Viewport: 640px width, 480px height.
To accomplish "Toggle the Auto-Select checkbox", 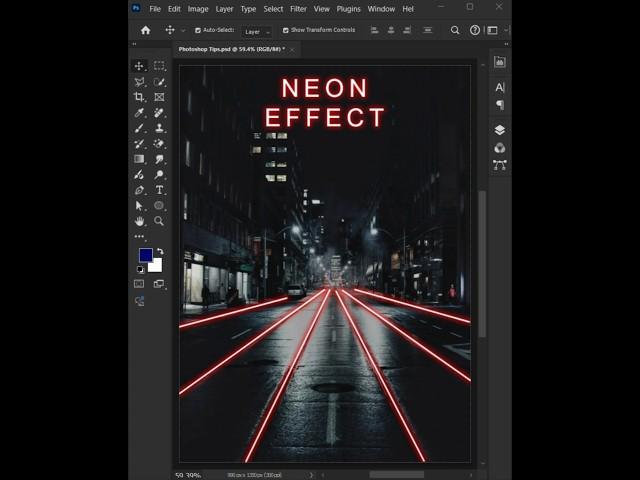I will 198,30.
